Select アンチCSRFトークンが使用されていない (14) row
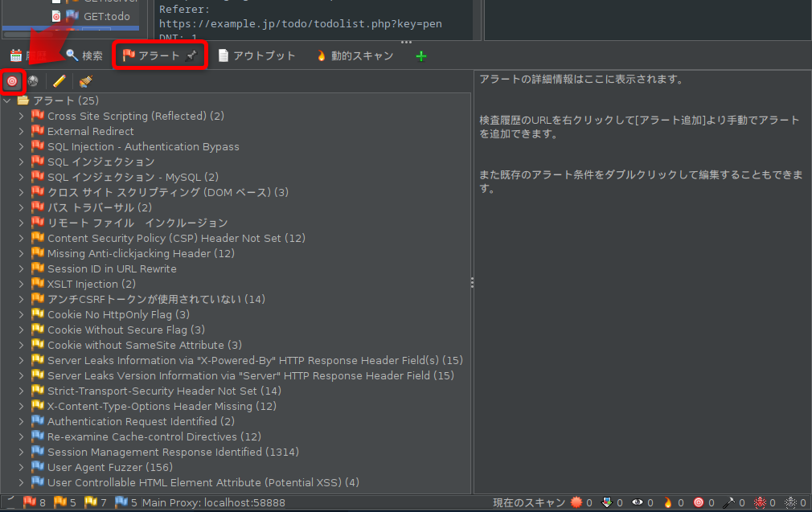The width and height of the screenshot is (812, 512). pyautogui.click(x=157, y=299)
